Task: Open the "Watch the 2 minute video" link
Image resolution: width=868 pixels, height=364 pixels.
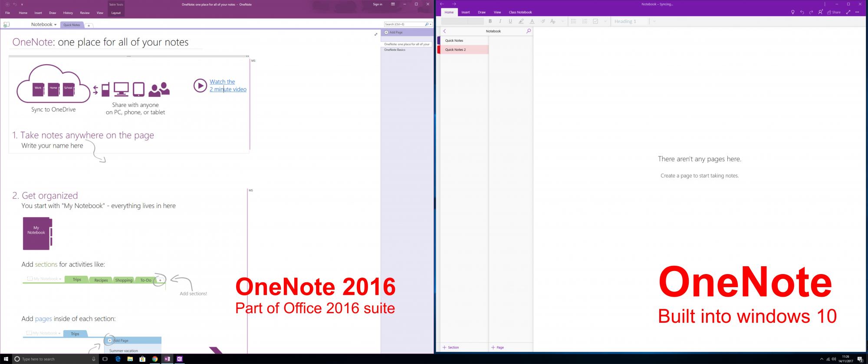Action: [228, 86]
